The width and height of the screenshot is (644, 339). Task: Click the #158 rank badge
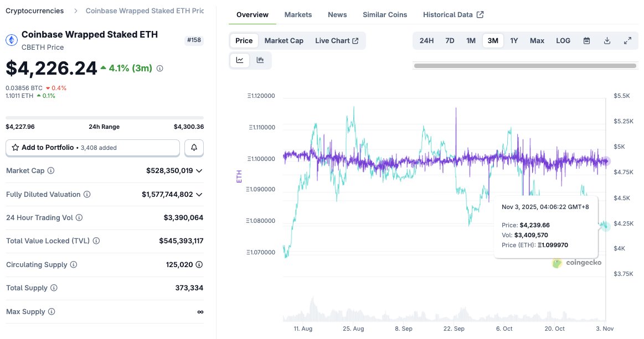[x=194, y=40]
